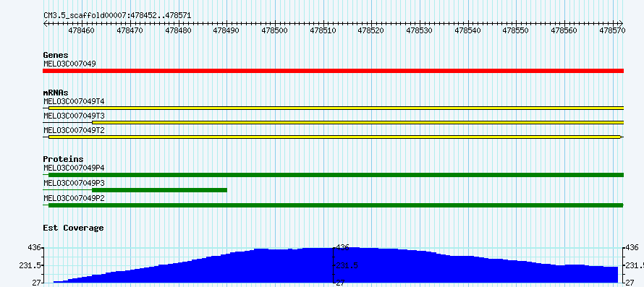Screen dimensions: 644x287
Task: Click ruler position 478500
Action: tap(275, 30)
